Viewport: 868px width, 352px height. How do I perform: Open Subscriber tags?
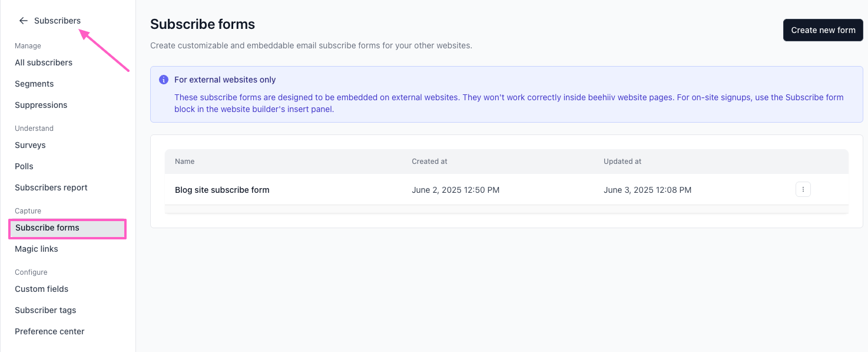(x=45, y=310)
